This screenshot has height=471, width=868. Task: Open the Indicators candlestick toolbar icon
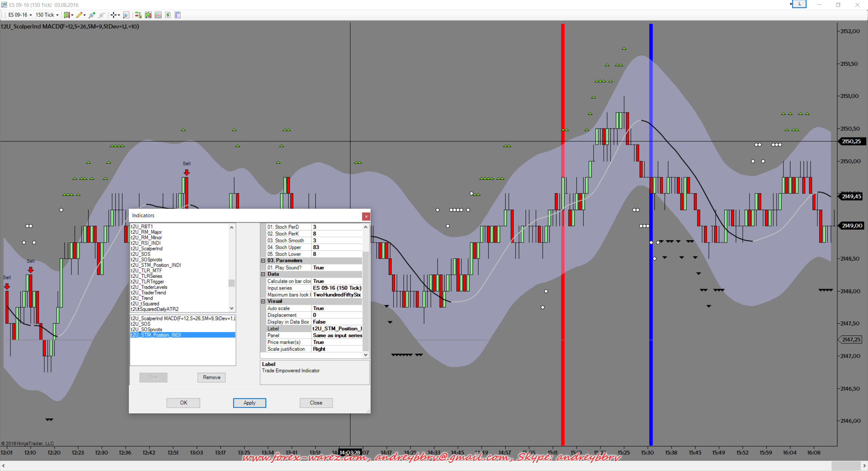[148, 15]
